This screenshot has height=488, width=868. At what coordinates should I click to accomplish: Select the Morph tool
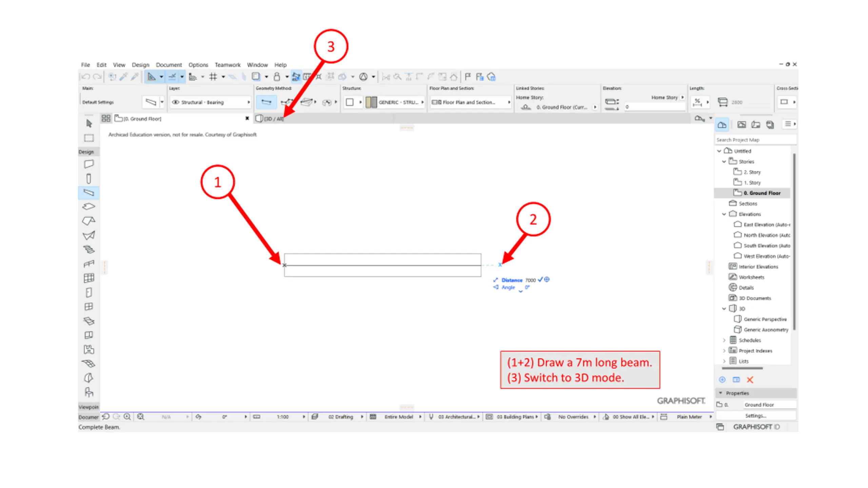point(89,378)
